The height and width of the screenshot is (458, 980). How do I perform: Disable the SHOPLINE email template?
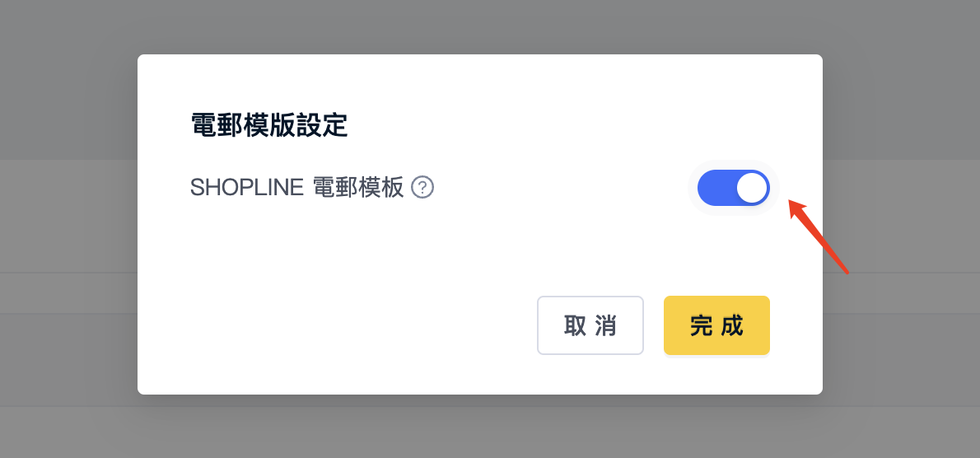click(x=733, y=188)
